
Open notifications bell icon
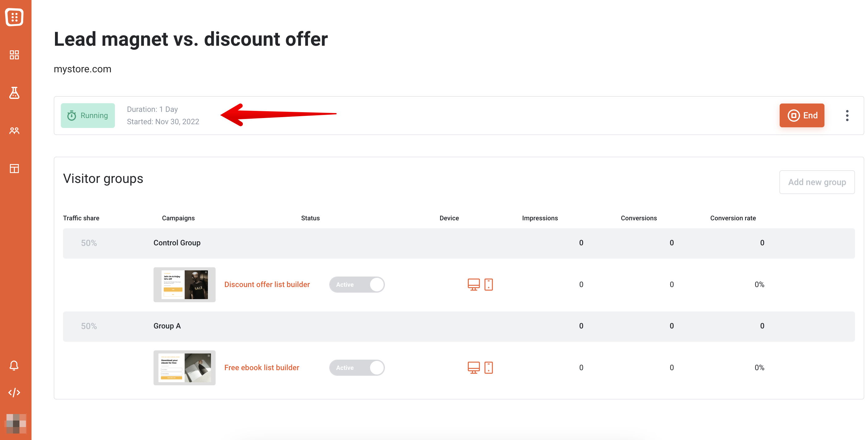pos(14,365)
